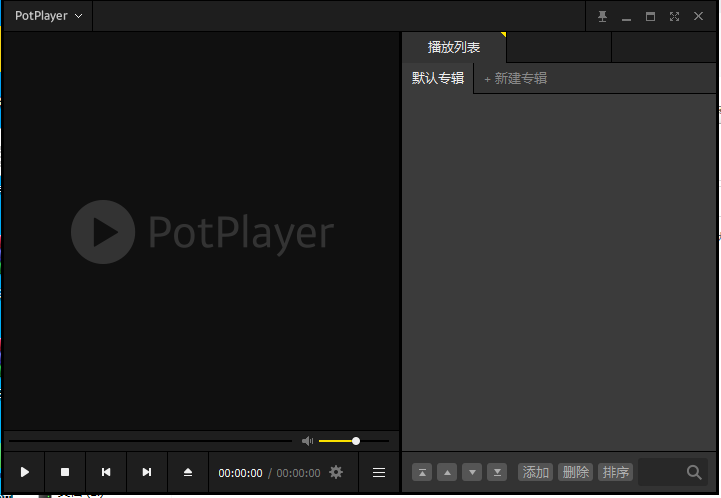721x498 pixels.
Task: Open settings via the gear icon
Action: (x=336, y=472)
